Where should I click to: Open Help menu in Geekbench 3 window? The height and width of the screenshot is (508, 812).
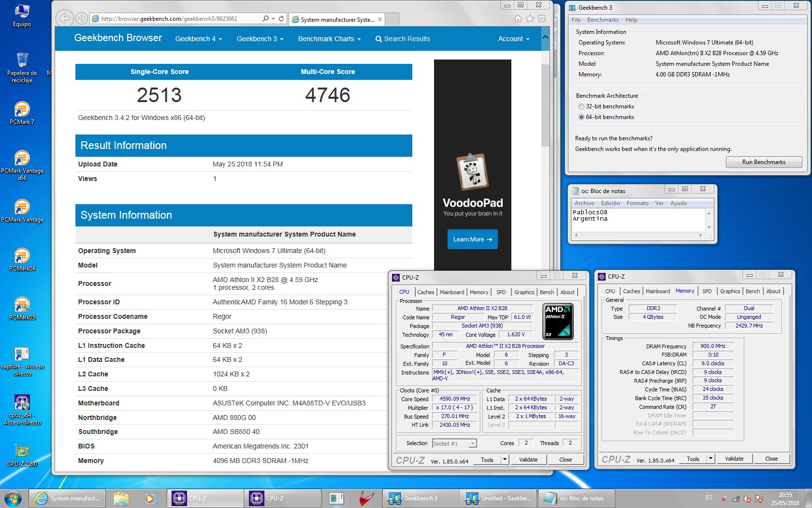tap(631, 20)
